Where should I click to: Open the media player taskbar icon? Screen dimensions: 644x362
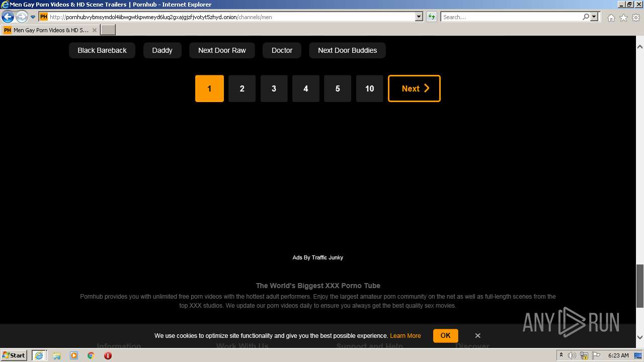(74, 355)
